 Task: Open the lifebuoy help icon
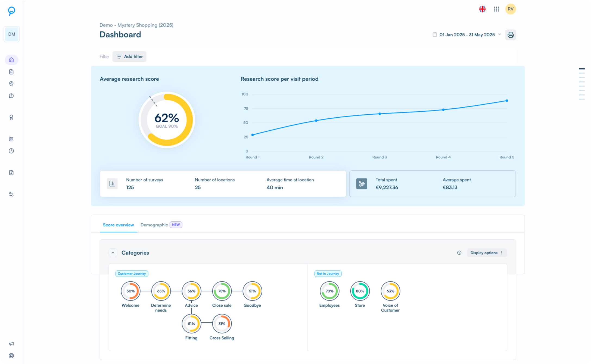tap(11, 356)
